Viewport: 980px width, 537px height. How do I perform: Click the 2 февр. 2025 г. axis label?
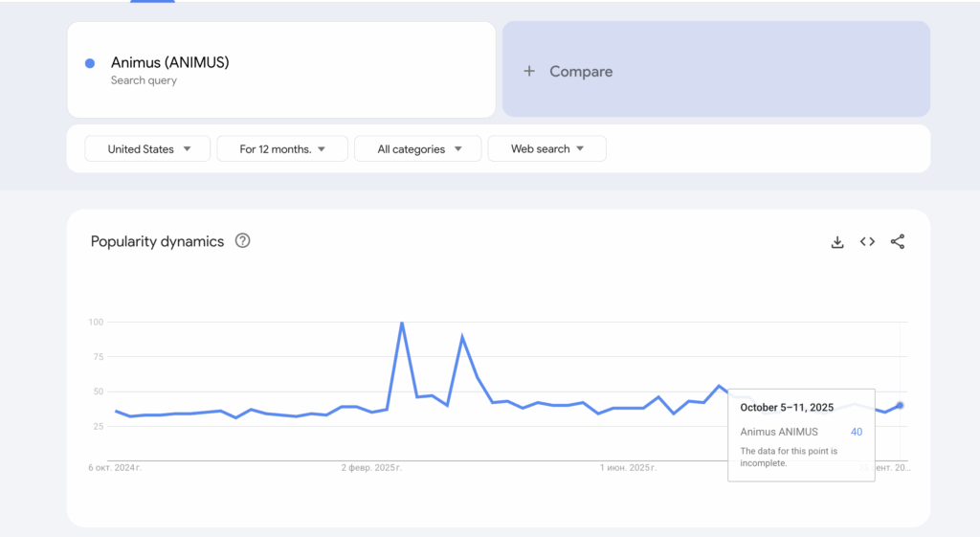371,468
